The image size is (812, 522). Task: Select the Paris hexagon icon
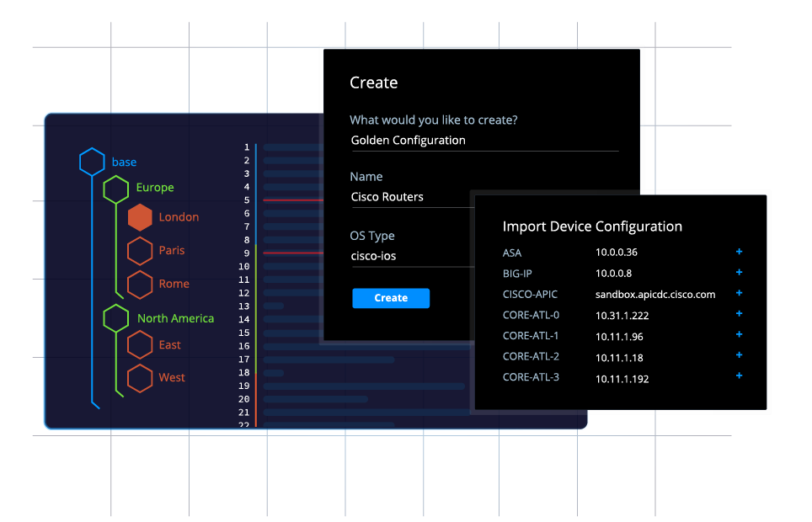(x=141, y=250)
